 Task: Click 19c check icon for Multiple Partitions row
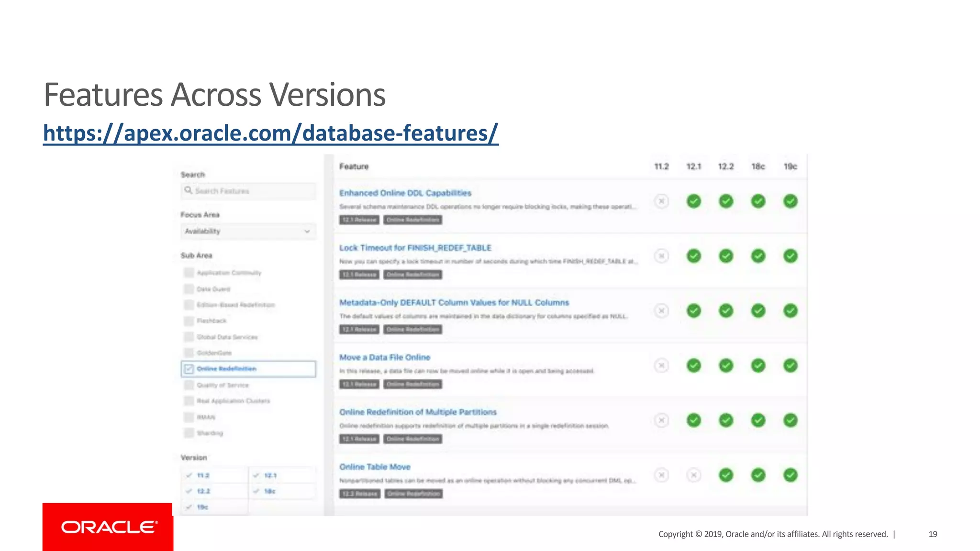[x=791, y=420]
